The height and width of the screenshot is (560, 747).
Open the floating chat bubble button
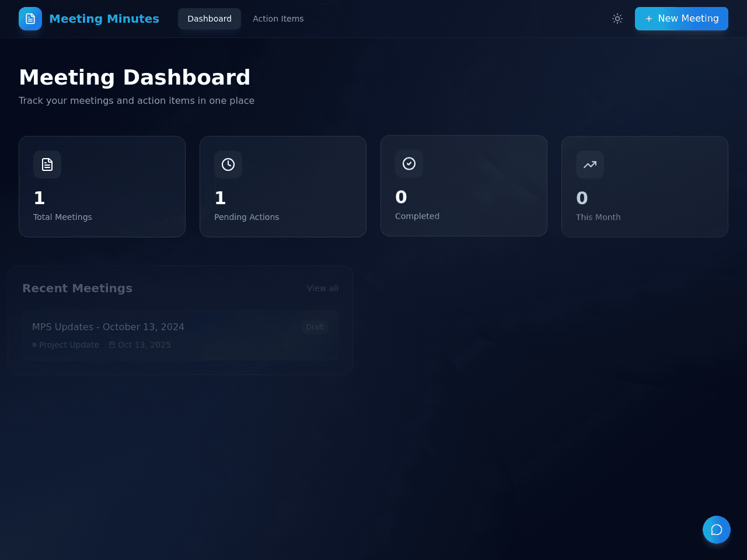point(717,530)
